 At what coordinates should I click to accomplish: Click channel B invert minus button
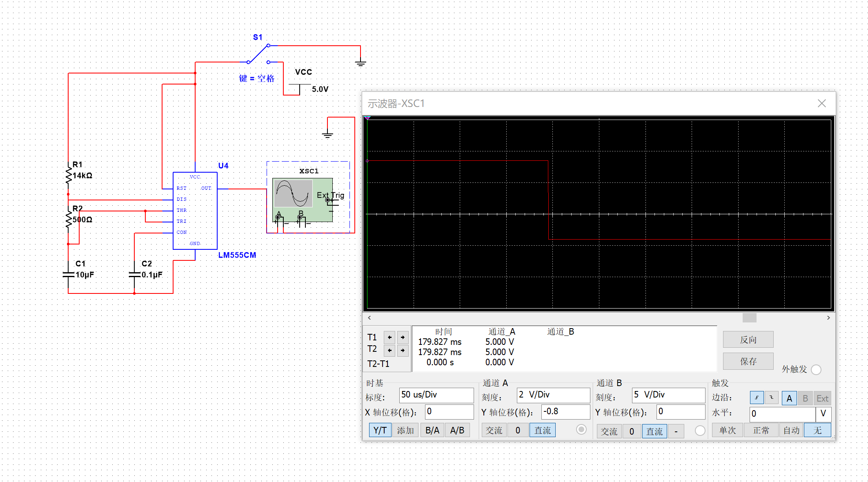coord(676,431)
